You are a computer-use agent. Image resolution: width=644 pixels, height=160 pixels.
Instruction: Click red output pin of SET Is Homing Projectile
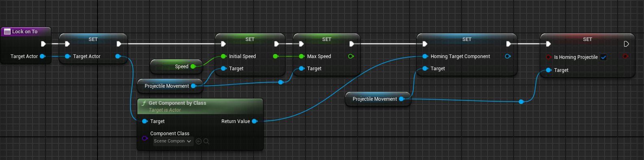tap(626, 56)
